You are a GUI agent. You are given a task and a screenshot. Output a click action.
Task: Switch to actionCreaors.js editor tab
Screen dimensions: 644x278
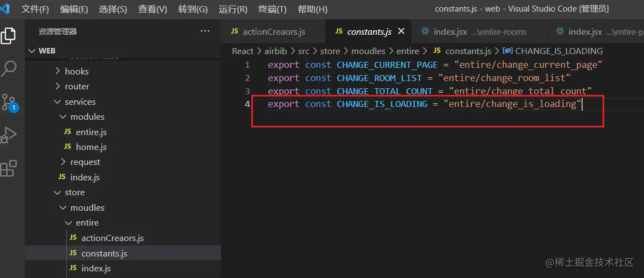click(272, 31)
